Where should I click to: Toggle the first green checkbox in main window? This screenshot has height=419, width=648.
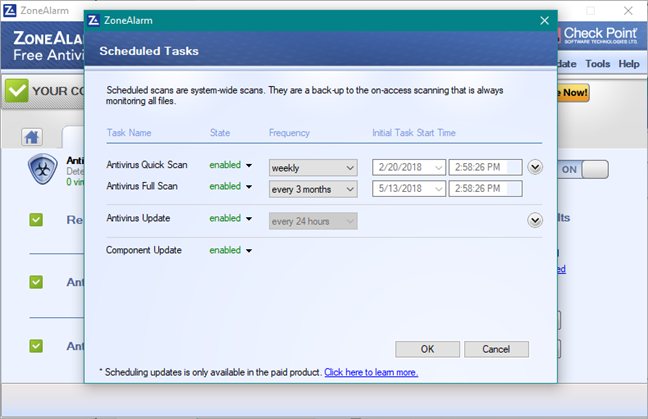point(36,219)
